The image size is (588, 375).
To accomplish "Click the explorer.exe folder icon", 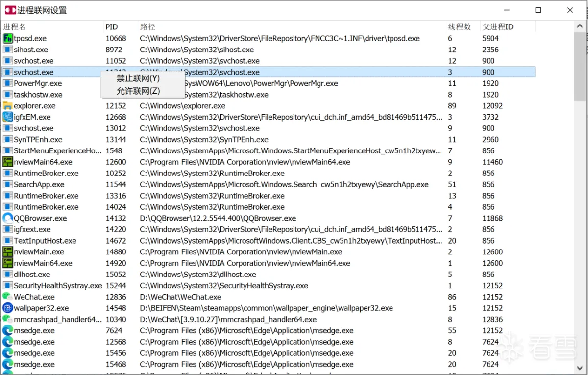I will coord(8,106).
